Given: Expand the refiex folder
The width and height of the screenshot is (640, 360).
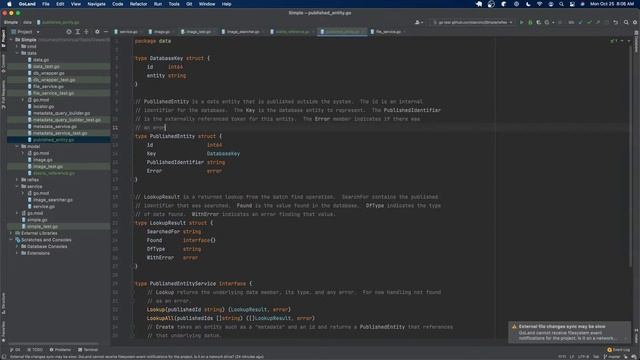Looking at the screenshot, I should 17,180.
